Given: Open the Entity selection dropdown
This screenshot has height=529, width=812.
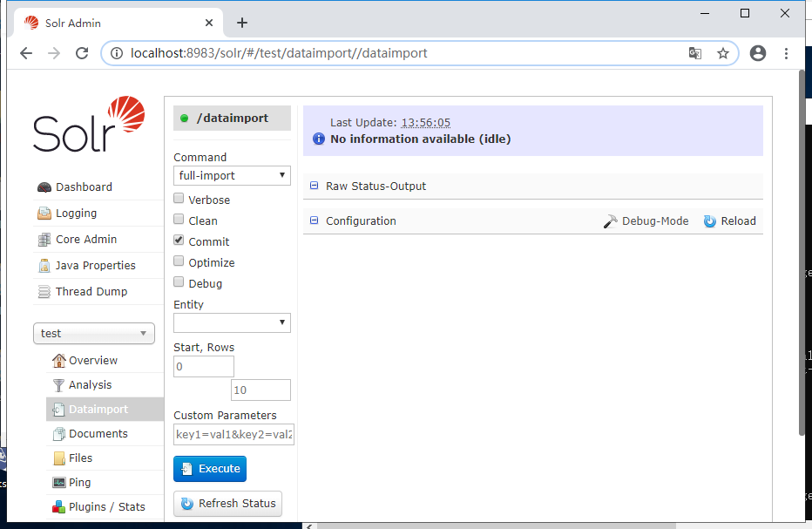Looking at the screenshot, I should 231,322.
